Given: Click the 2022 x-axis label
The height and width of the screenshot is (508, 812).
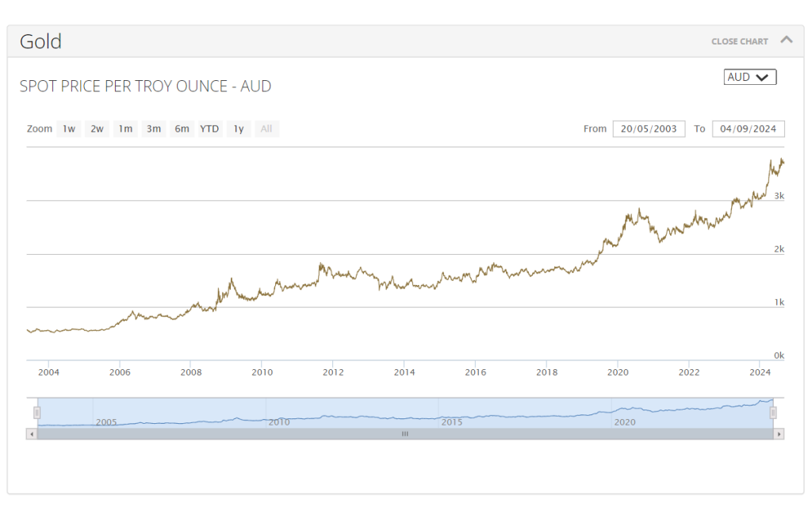Looking at the screenshot, I should pyautogui.click(x=689, y=372).
